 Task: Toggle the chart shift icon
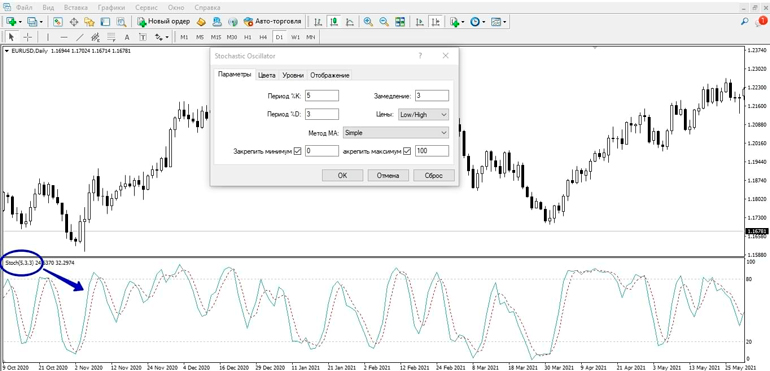click(435, 22)
